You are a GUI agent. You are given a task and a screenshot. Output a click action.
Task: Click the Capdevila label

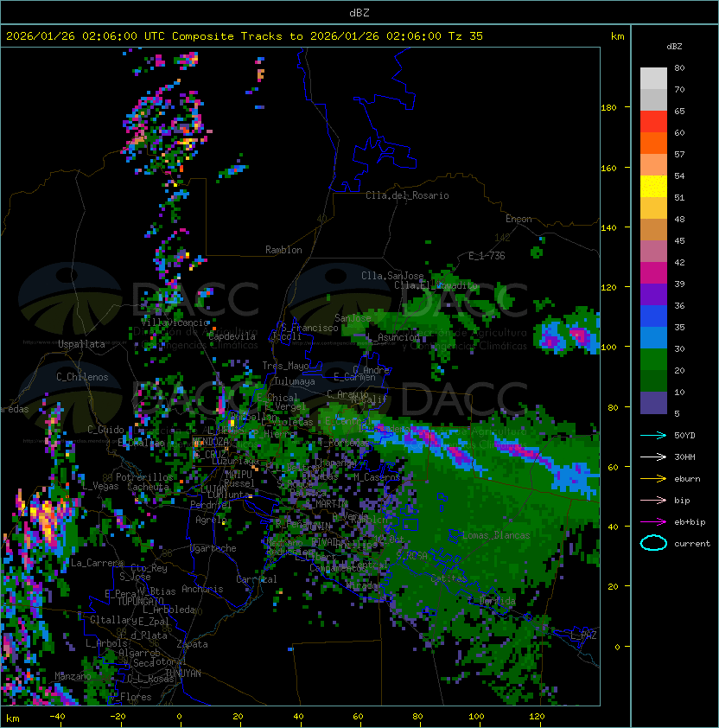(232, 336)
